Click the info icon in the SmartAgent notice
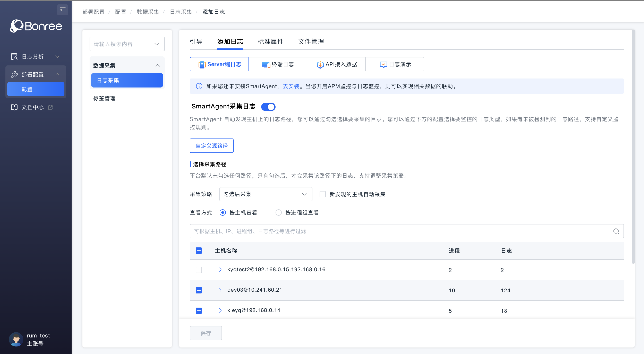Viewport: 644px width, 354px height. coord(199,86)
